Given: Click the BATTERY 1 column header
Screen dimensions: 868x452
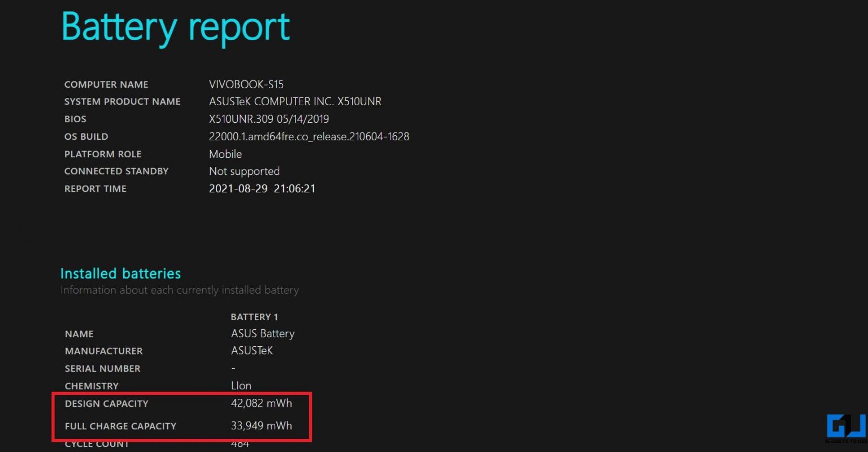Looking at the screenshot, I should click(254, 317).
